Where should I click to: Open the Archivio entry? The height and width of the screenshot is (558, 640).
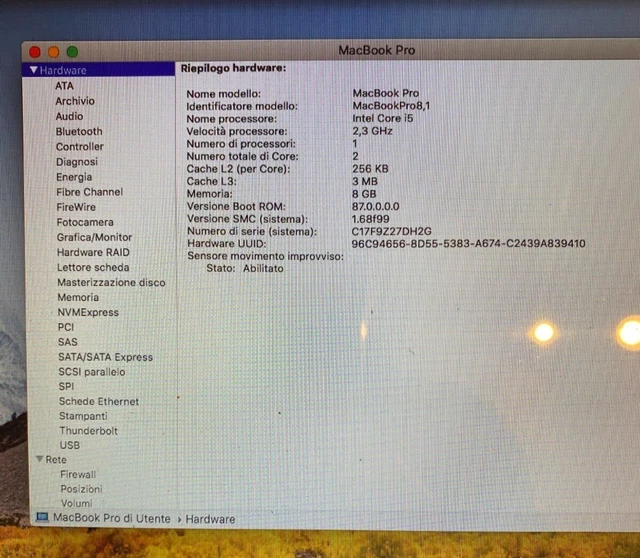[x=75, y=101]
